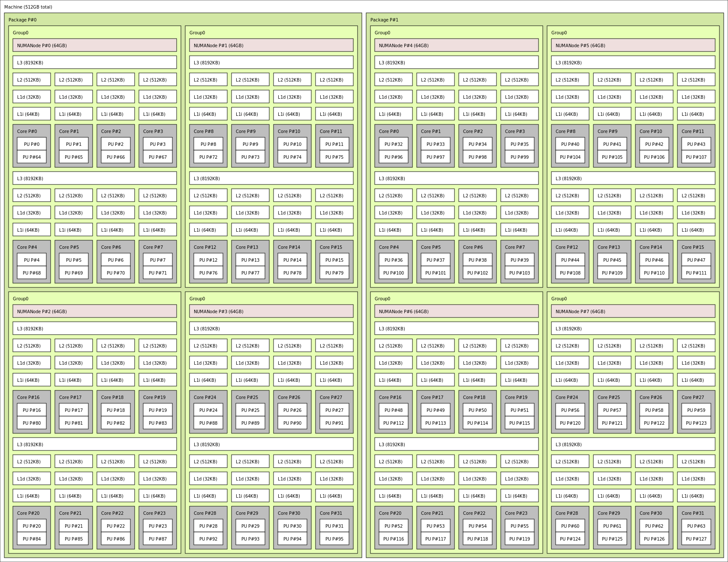Click the PU P#47 box

coord(696,260)
